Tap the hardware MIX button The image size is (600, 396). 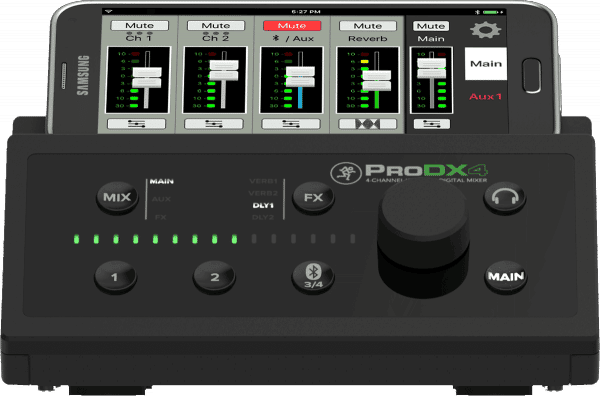117,197
